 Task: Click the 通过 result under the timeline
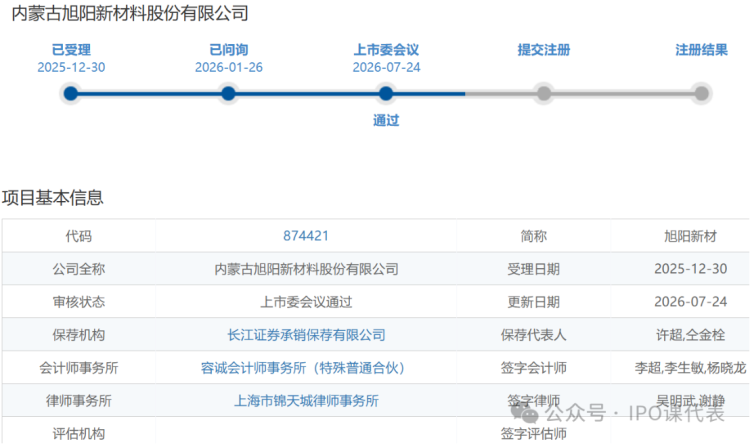[386, 121]
